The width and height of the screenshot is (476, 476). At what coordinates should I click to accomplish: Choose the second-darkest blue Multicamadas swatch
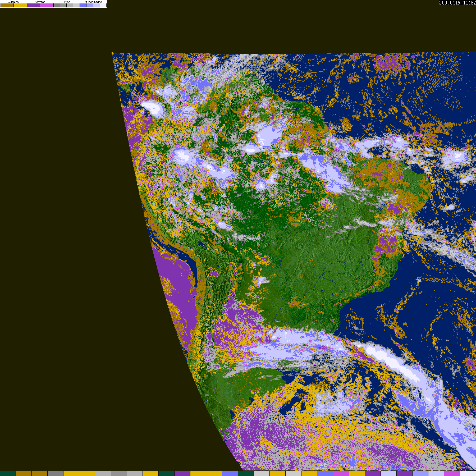(90, 5)
